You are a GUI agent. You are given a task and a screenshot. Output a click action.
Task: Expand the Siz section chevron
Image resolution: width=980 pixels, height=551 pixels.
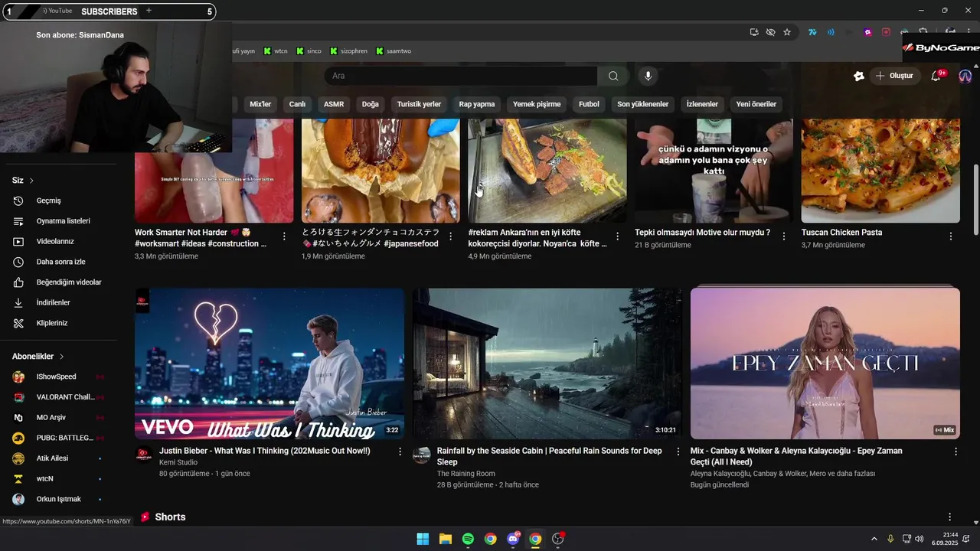coord(31,181)
